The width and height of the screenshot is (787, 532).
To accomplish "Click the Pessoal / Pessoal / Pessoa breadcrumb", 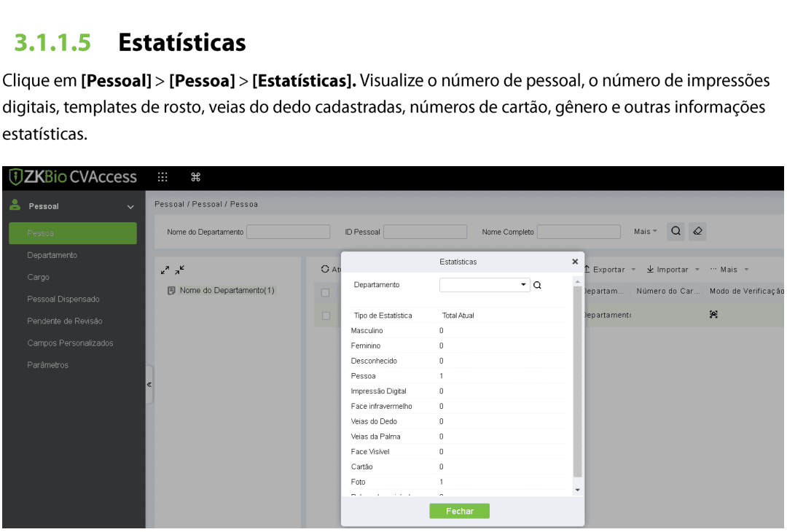I will 206,204.
